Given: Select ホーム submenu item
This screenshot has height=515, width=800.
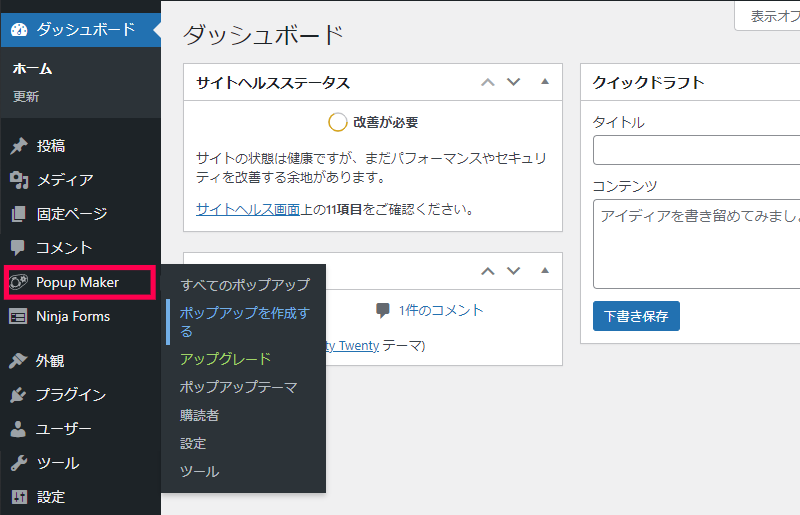Looking at the screenshot, I should pos(32,68).
